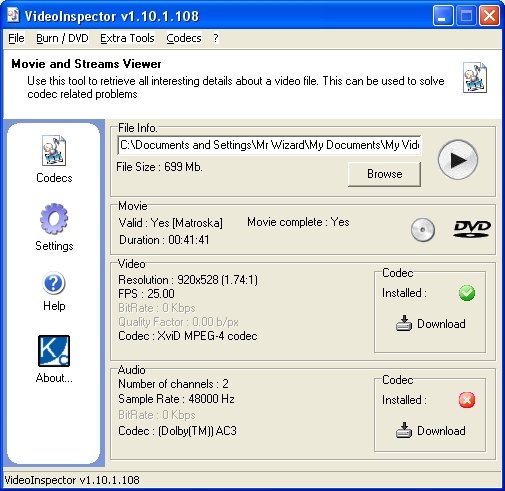Open the question mark help menu
Viewport: 505px width, 491px height.
pyautogui.click(x=216, y=38)
